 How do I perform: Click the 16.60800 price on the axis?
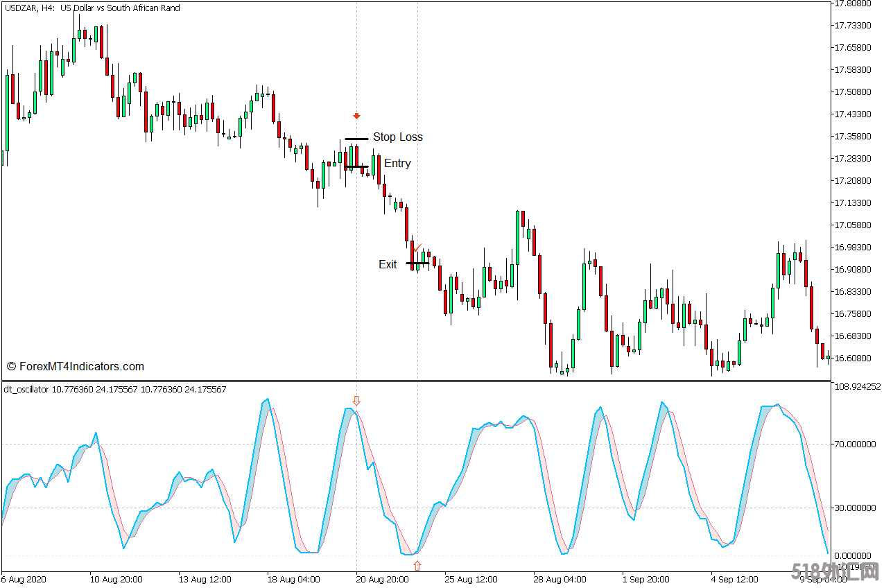pos(852,358)
